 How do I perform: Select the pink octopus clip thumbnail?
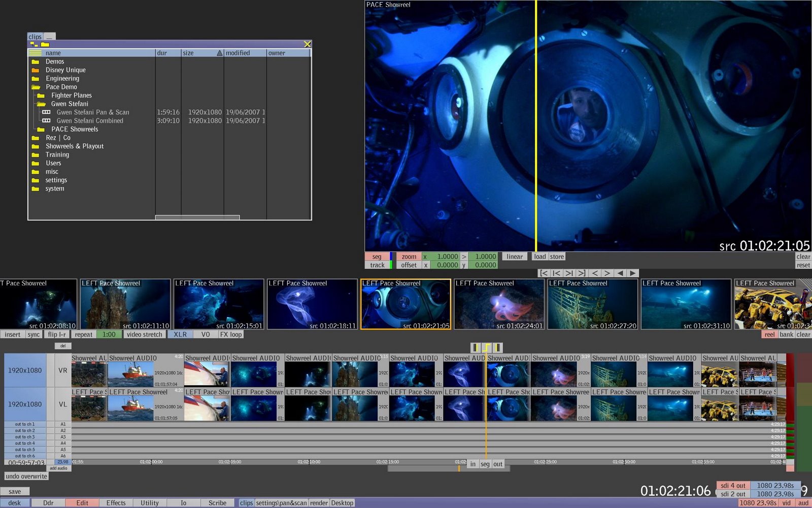point(499,304)
